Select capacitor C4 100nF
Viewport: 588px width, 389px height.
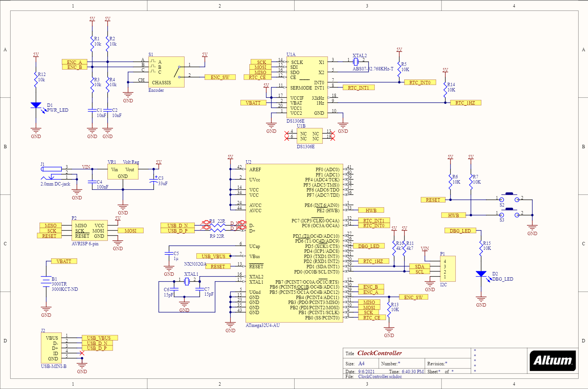click(92, 182)
